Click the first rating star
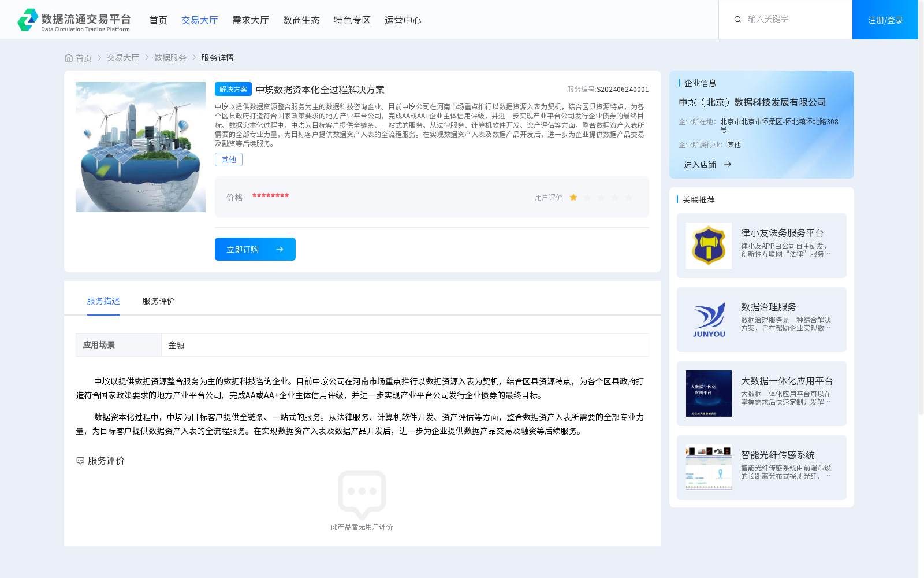This screenshot has height=578, width=924. [x=573, y=197]
